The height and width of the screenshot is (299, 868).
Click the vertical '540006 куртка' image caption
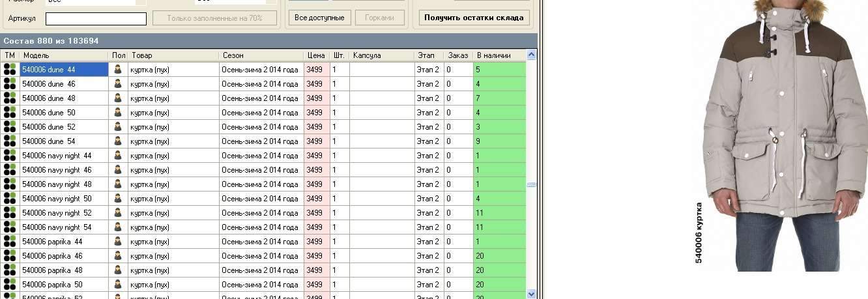699,233
